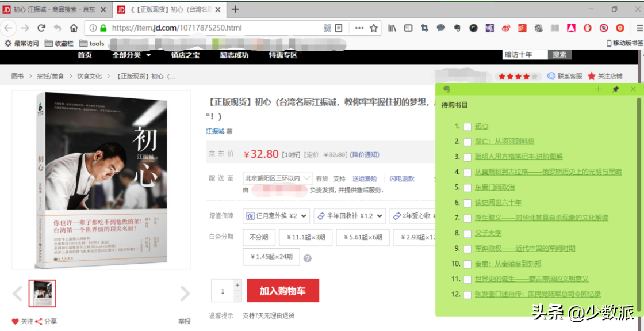Open the film reel extension
The width and height of the screenshot is (644, 331).
pos(538,28)
